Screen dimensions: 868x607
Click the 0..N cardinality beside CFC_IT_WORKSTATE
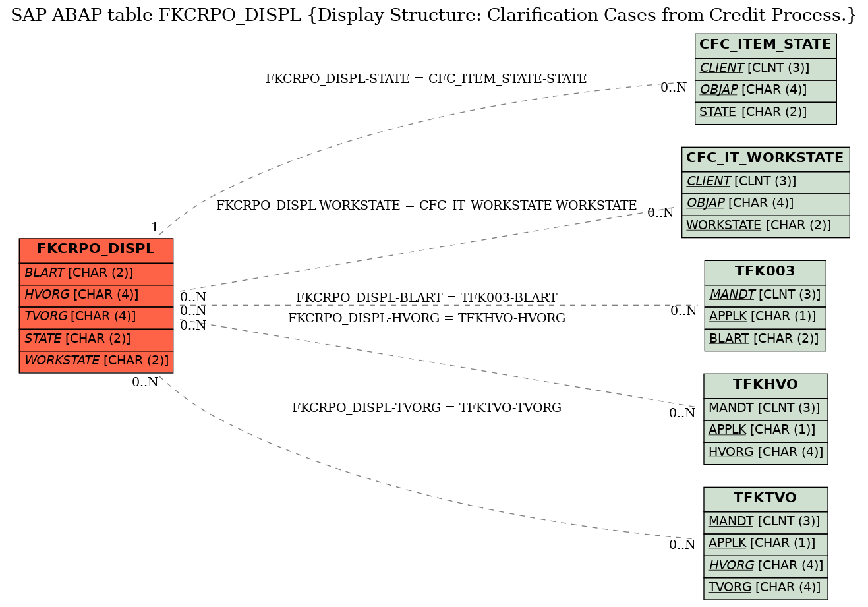(660, 213)
